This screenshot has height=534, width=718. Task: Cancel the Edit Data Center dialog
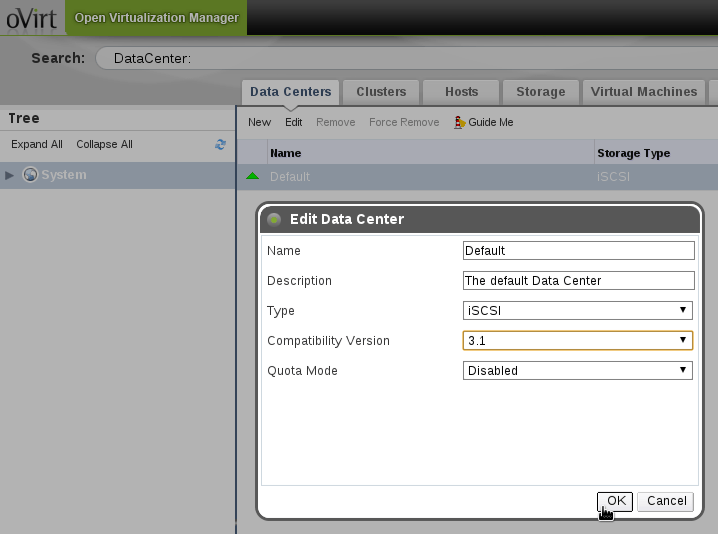666,501
